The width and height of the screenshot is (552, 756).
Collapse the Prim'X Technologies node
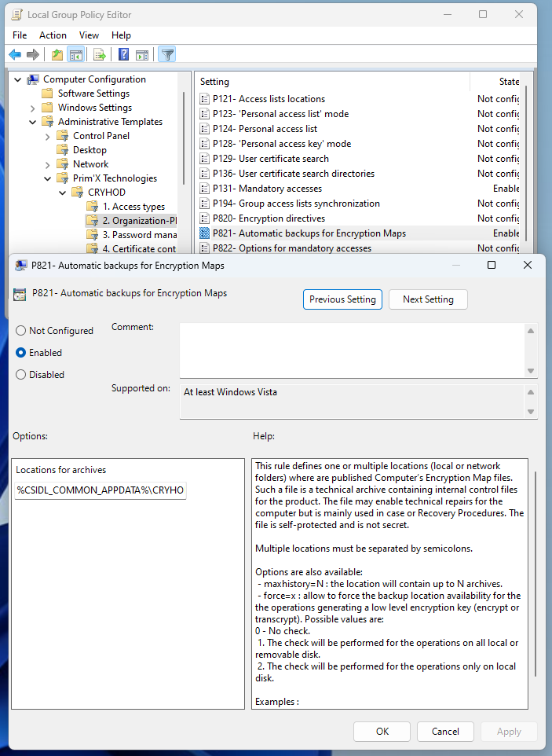[x=47, y=178]
